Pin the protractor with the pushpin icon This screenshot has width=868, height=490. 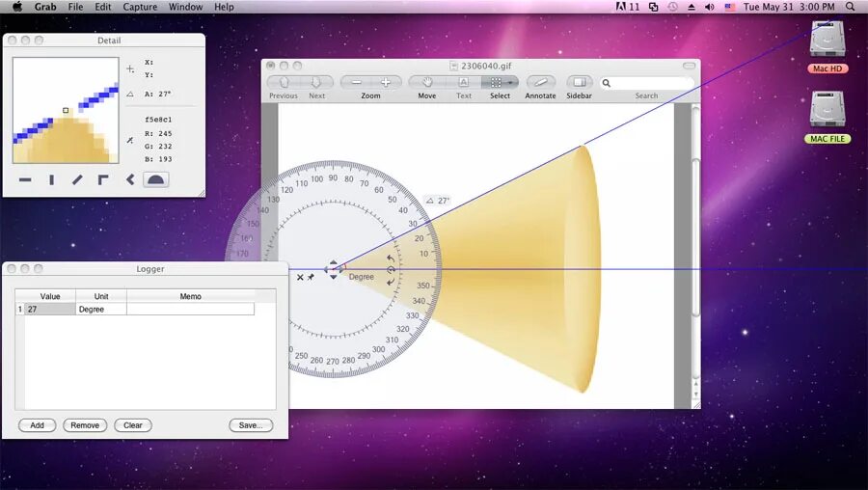[x=311, y=277]
